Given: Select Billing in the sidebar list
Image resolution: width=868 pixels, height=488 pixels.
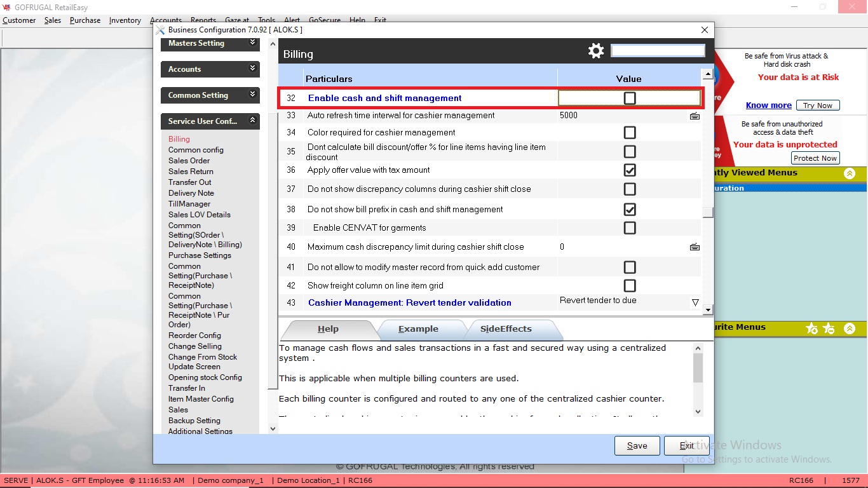Looking at the screenshot, I should pos(179,139).
